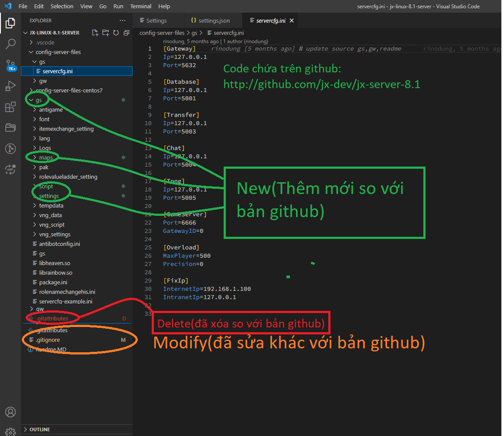Viewport: 504px width, 436px height.
Task: Open the View menu
Action: click(x=86, y=6)
